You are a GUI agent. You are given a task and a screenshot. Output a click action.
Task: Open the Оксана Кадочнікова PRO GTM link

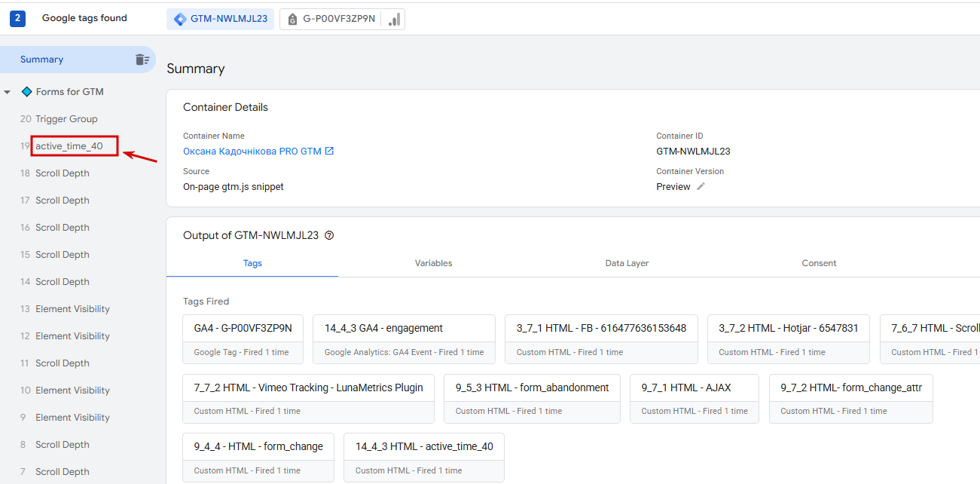pyautogui.click(x=252, y=151)
